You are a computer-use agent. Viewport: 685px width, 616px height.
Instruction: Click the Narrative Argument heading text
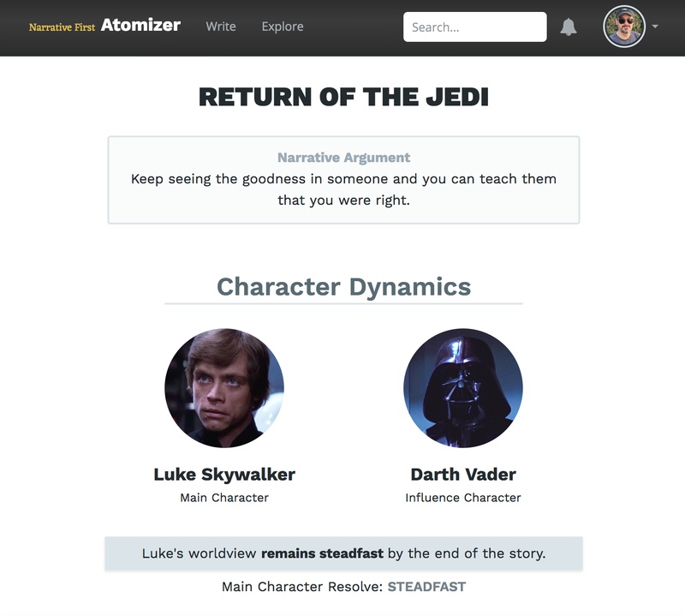coord(342,157)
